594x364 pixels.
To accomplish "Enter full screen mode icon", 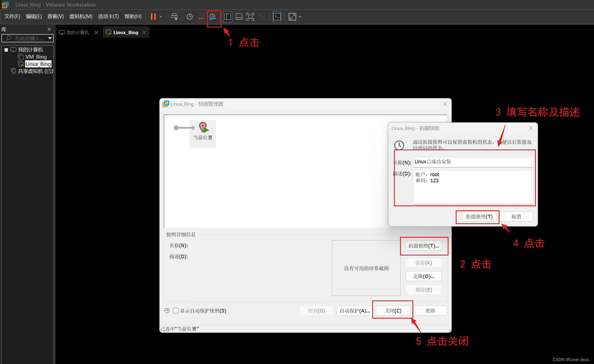I will [x=250, y=17].
